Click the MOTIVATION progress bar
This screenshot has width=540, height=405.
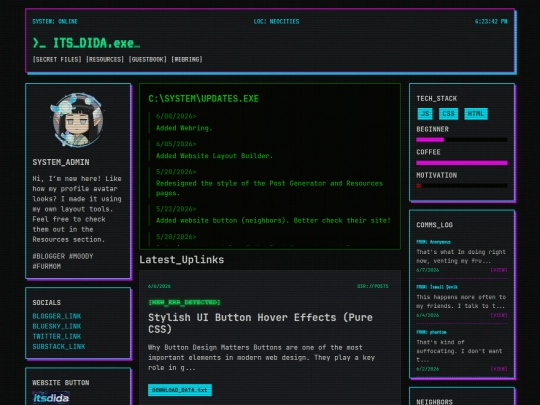(462, 186)
